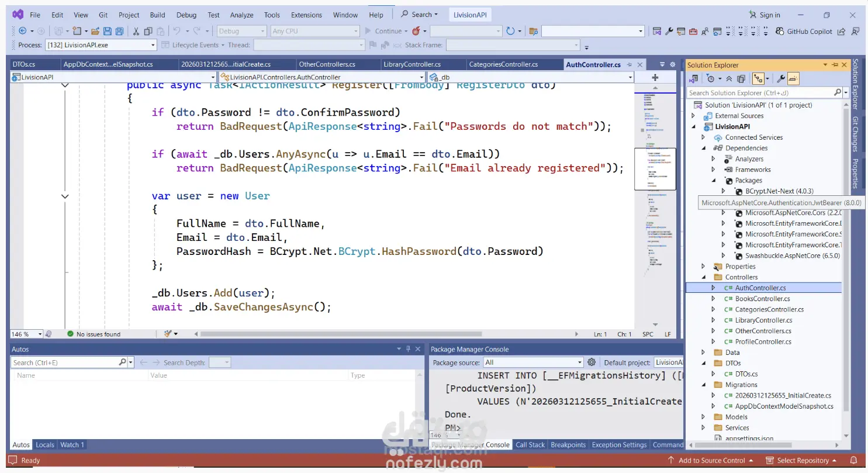Click the Collapse All icon in Solution Explorer
The image size is (868, 473).
click(729, 78)
